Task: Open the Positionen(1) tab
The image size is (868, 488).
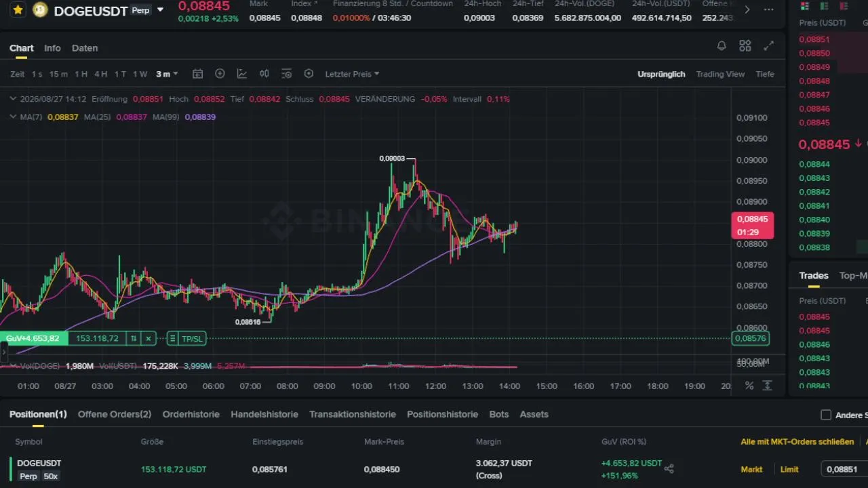Action: click(38, 414)
